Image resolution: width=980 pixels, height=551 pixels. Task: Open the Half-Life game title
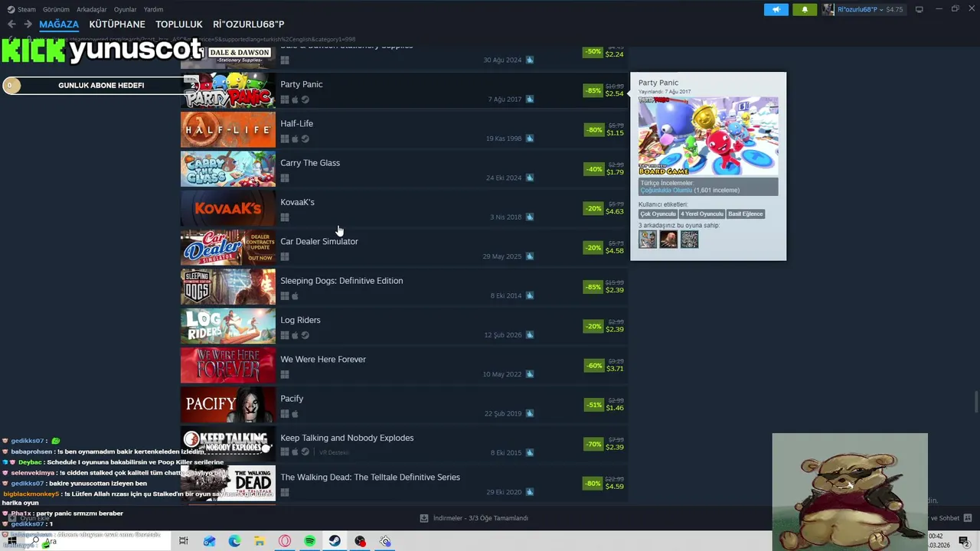[297, 123]
